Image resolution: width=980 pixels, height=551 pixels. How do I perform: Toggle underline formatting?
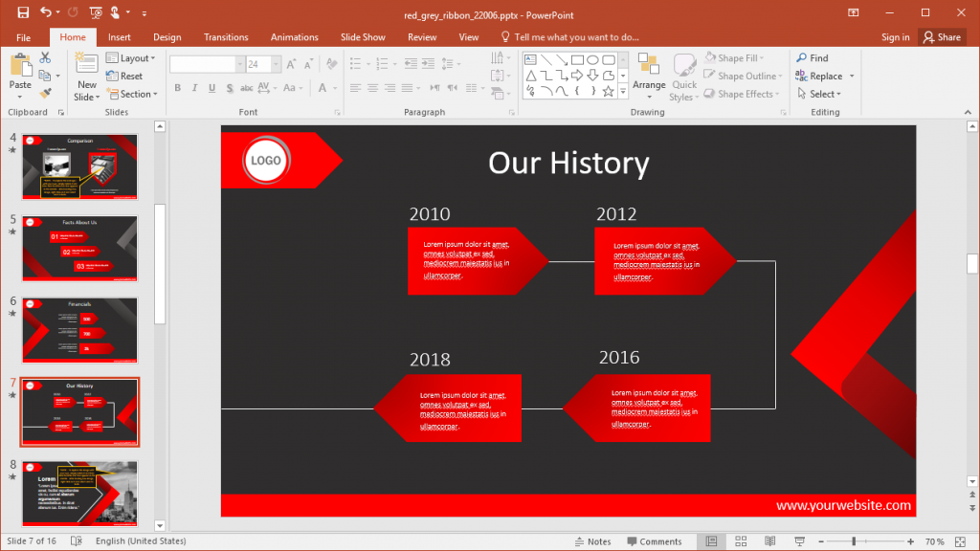(x=210, y=87)
